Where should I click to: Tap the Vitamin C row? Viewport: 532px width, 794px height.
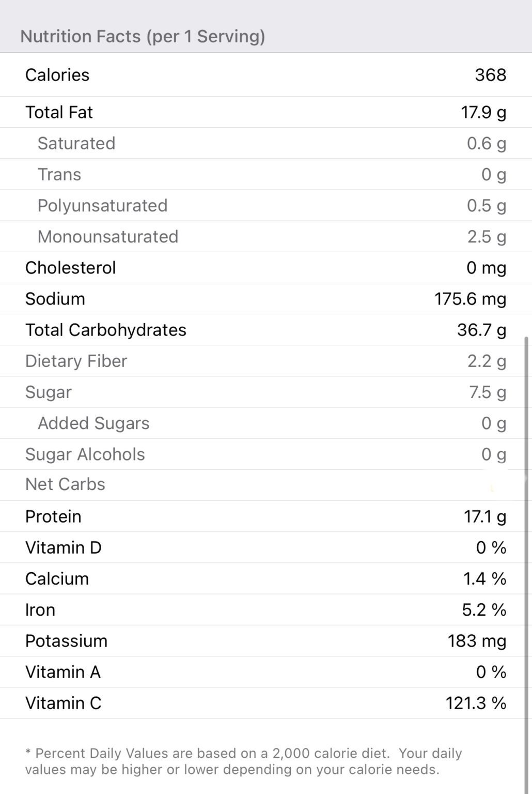(x=265, y=703)
